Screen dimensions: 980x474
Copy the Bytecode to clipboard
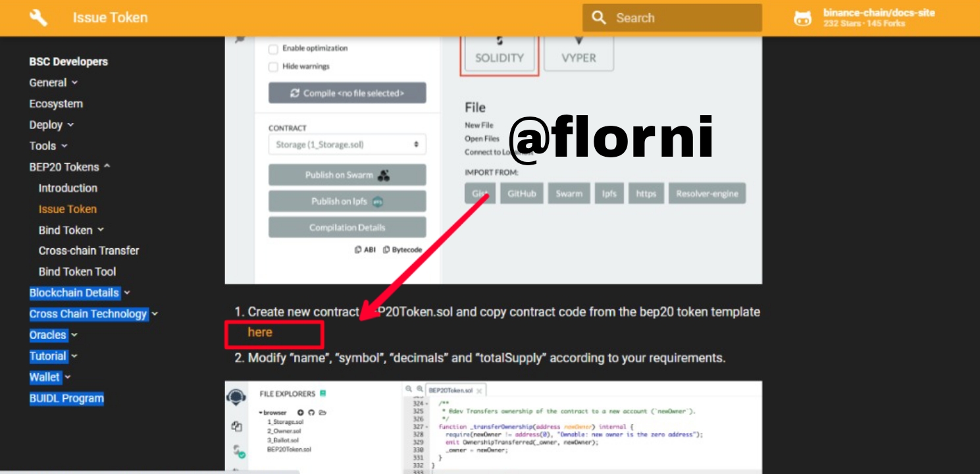[403, 250]
